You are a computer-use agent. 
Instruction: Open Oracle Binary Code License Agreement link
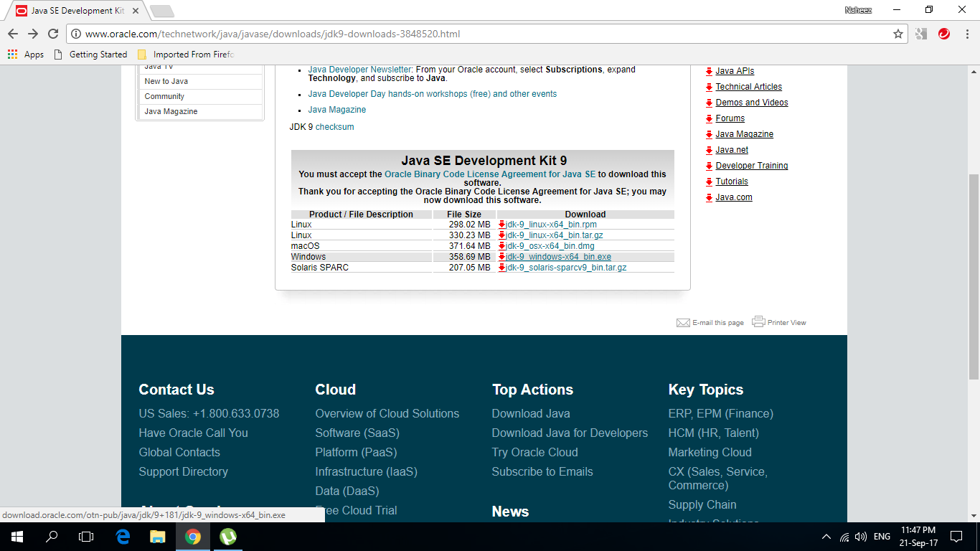click(x=490, y=174)
